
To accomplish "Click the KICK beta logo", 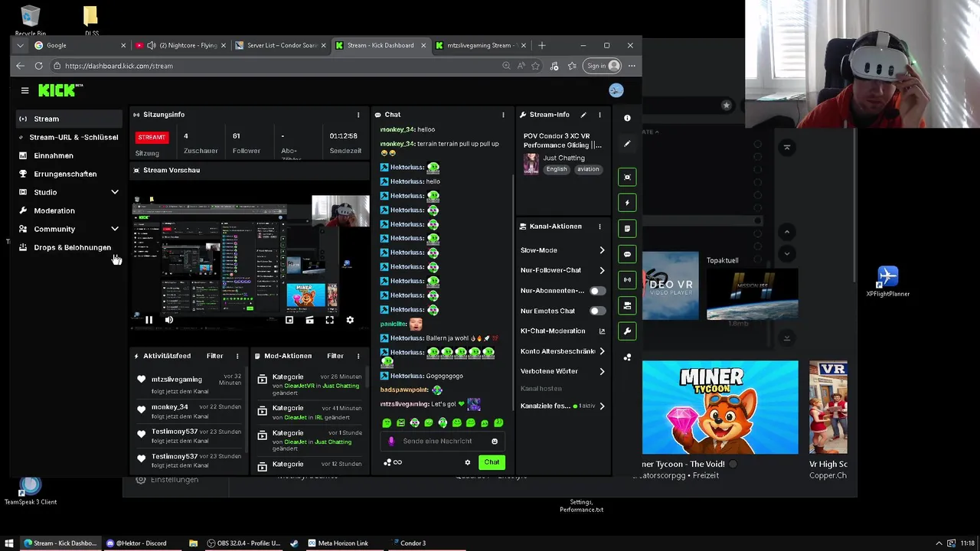I will (60, 90).
